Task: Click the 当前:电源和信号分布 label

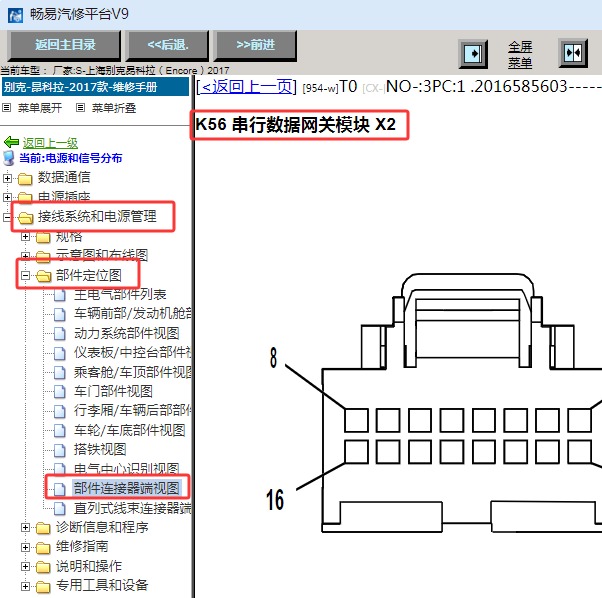Action: [71, 158]
